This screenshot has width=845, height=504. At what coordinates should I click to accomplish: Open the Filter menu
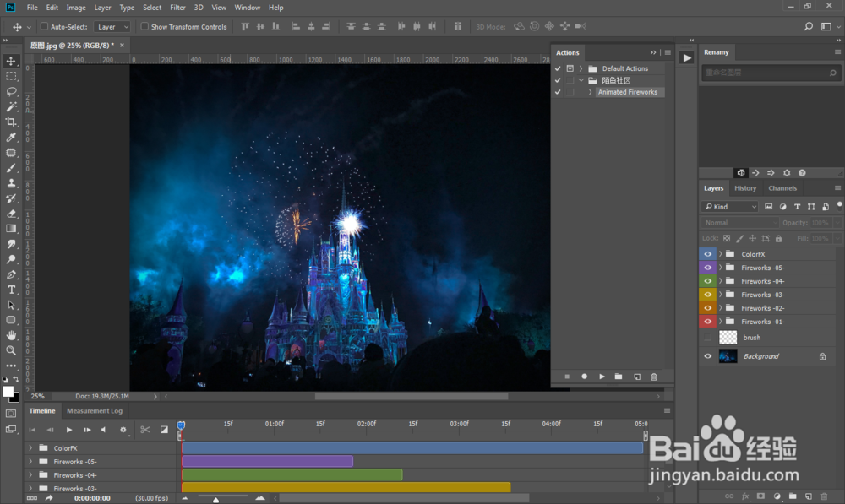[x=177, y=8]
